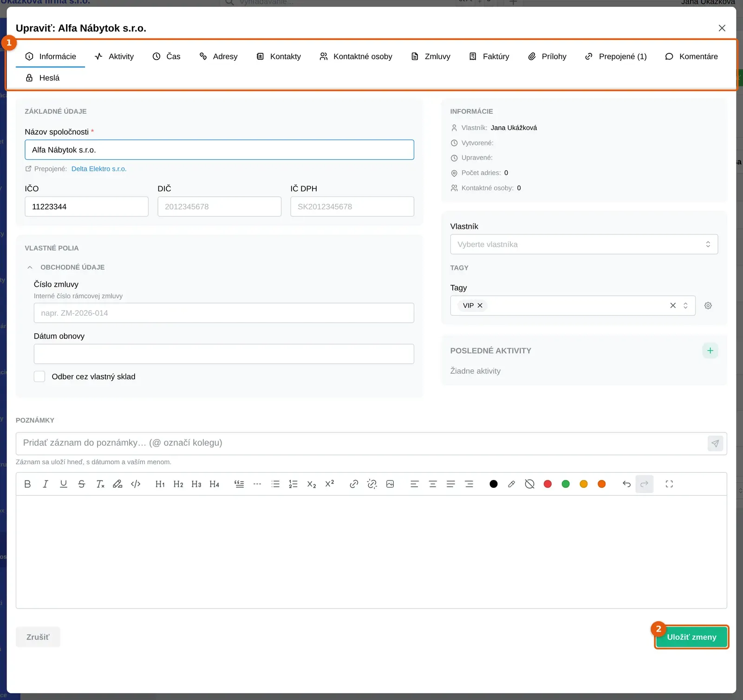Open the Vyberte vlastníka dropdown
Image resolution: width=743 pixels, height=700 pixels.
click(584, 244)
